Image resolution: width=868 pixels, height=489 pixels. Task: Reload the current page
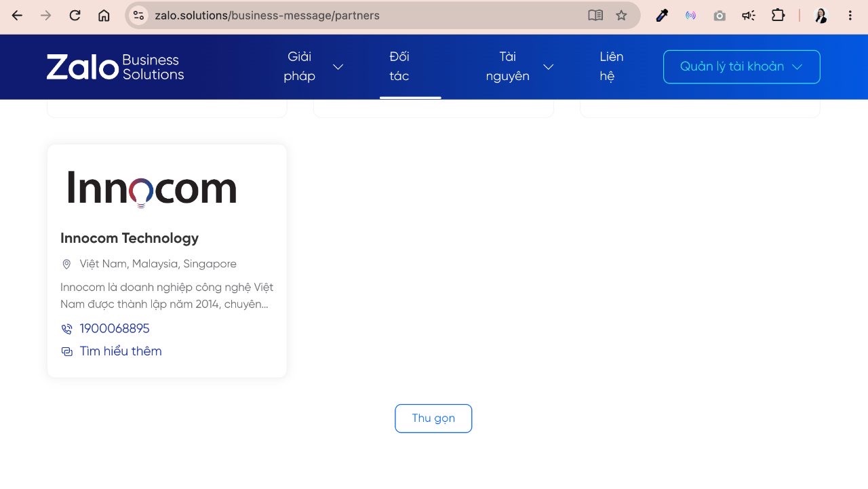75,15
